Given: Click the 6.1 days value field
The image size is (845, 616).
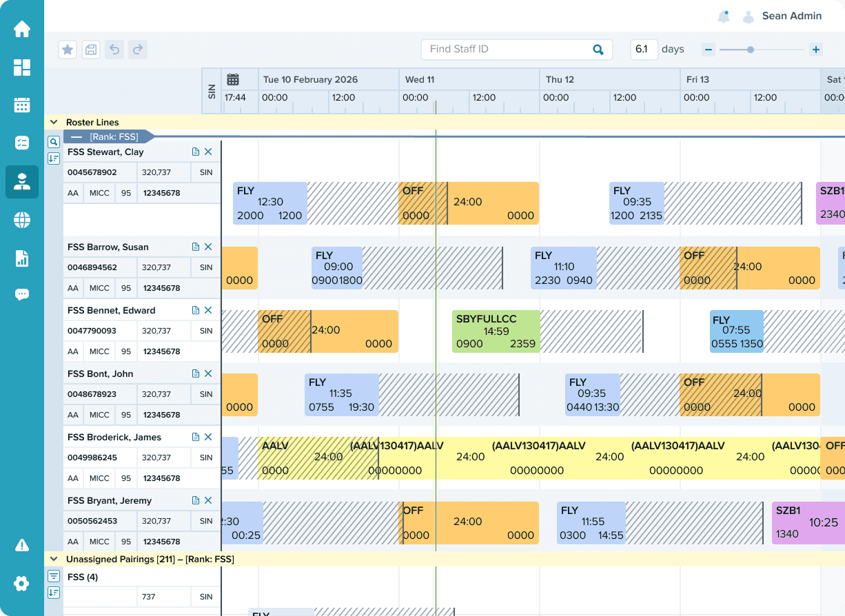Looking at the screenshot, I should pyautogui.click(x=643, y=50).
